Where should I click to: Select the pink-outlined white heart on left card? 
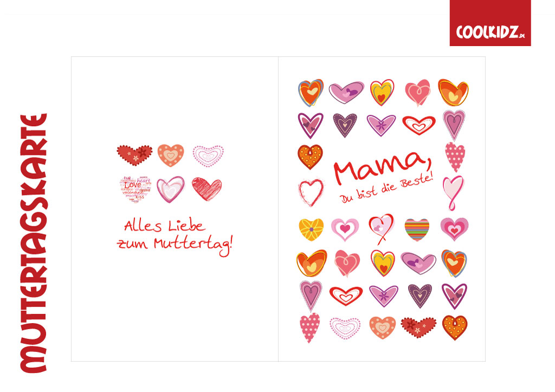point(171,189)
